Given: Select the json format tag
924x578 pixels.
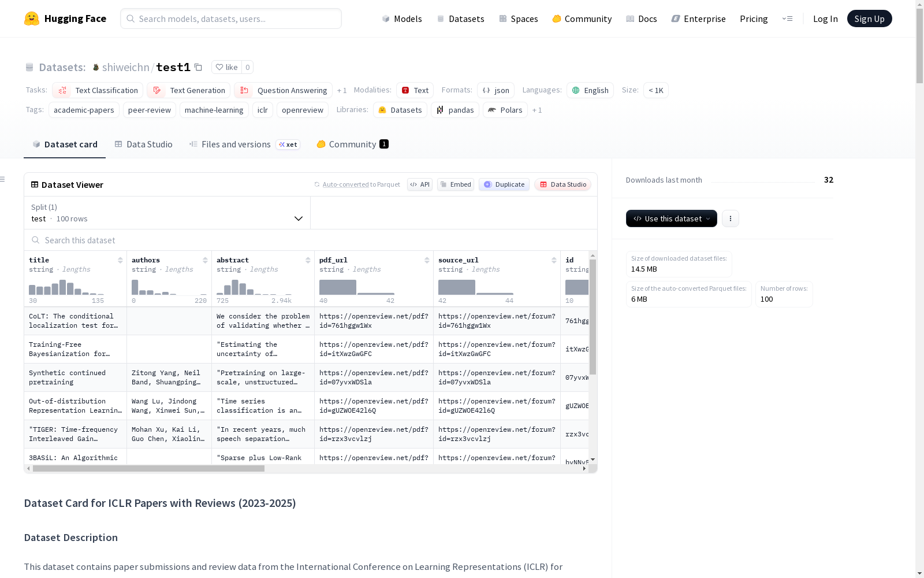Looking at the screenshot, I should [x=495, y=90].
